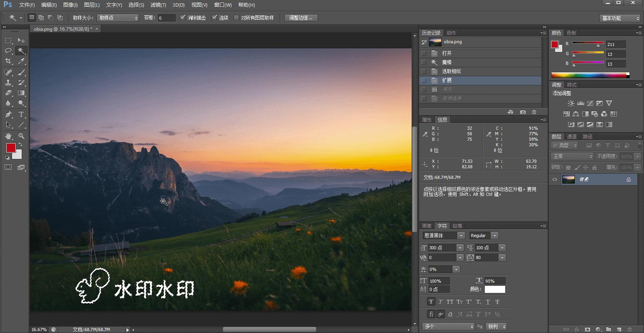Viewport: 644px width, 333px height.
Task: Select the Horizontal Type tool
Action: (x=21, y=114)
